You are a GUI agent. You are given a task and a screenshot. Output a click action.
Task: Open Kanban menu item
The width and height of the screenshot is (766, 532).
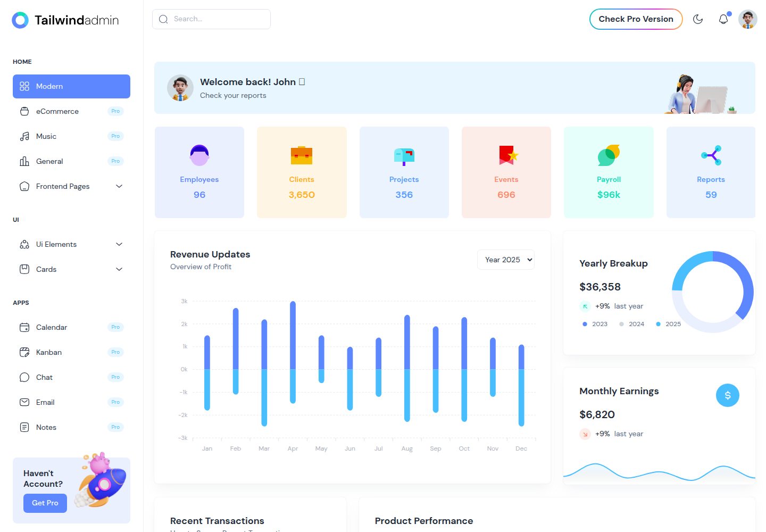pos(71,352)
